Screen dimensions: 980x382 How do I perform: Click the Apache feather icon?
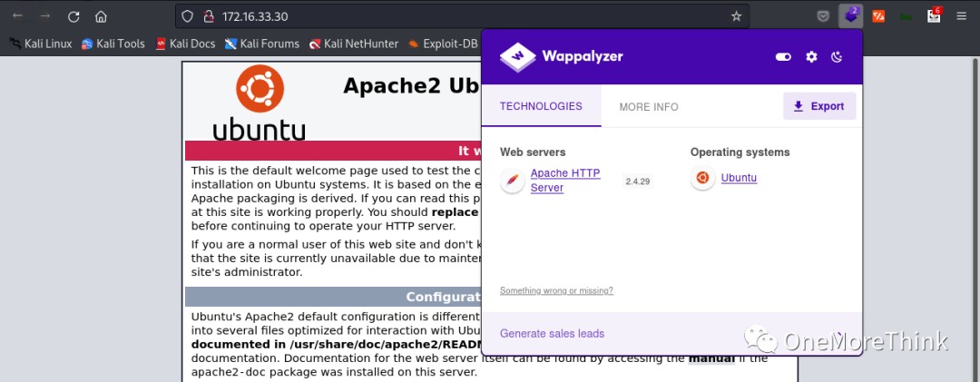513,181
